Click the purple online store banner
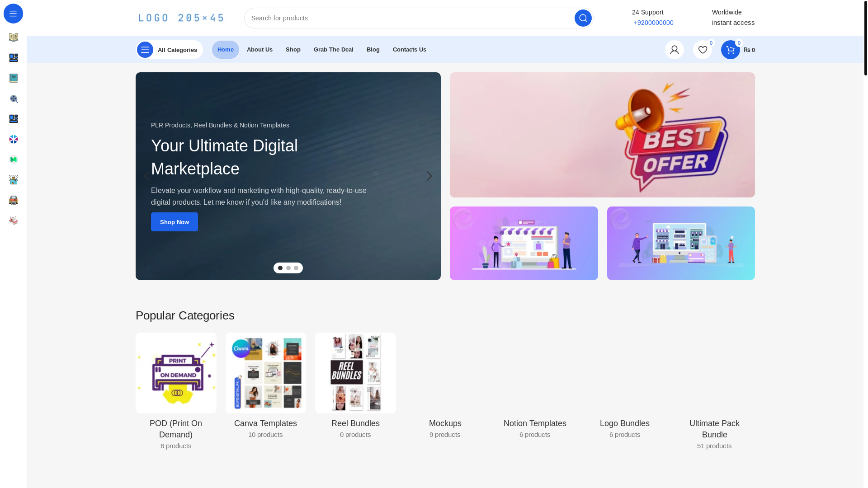The height and width of the screenshot is (488, 868). 524,243
